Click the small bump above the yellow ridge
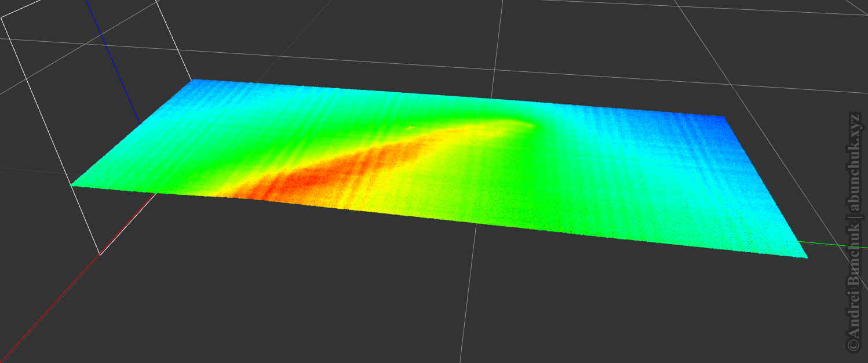 (x=410, y=126)
